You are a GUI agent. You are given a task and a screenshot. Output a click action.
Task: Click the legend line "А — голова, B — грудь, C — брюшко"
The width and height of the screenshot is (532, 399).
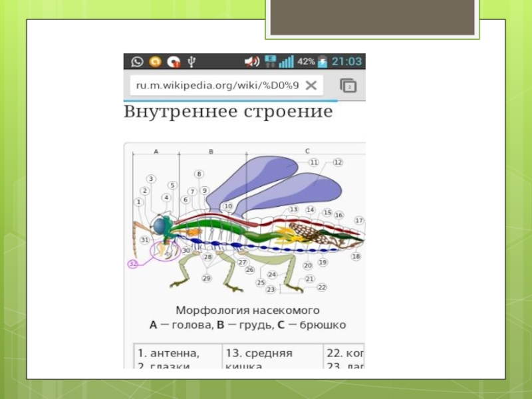247,325
